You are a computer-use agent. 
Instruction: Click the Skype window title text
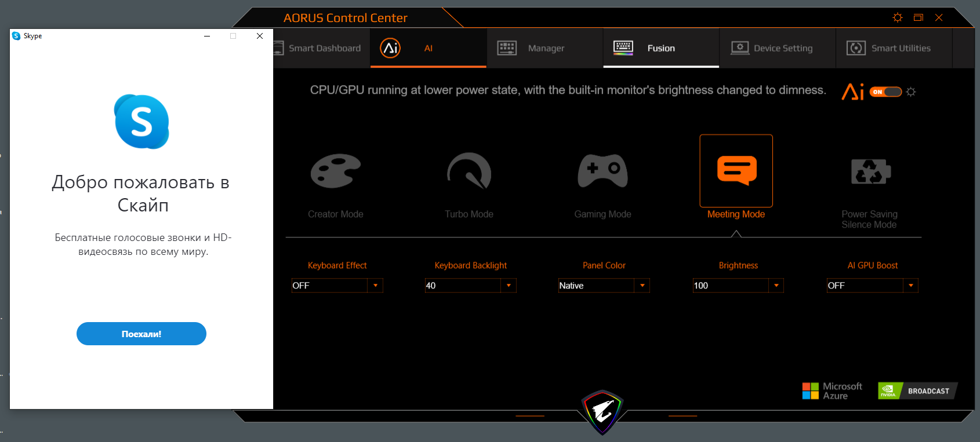(x=33, y=36)
